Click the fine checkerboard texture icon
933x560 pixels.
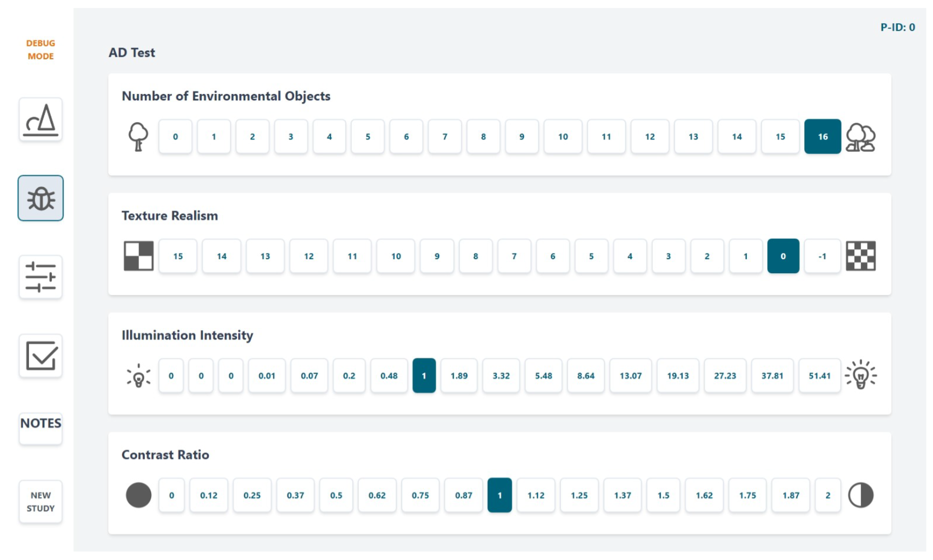click(x=860, y=256)
